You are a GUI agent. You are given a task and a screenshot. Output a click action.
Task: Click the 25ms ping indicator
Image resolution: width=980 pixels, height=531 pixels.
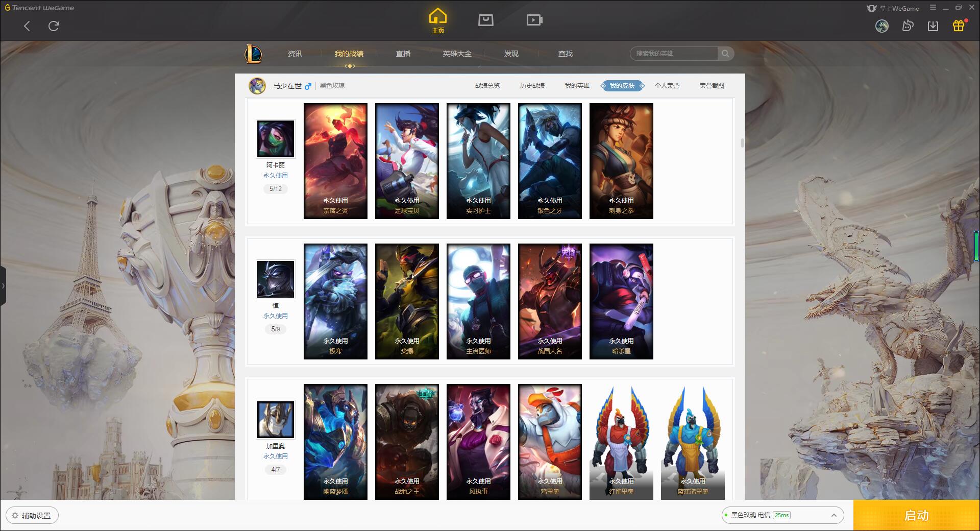click(x=781, y=515)
